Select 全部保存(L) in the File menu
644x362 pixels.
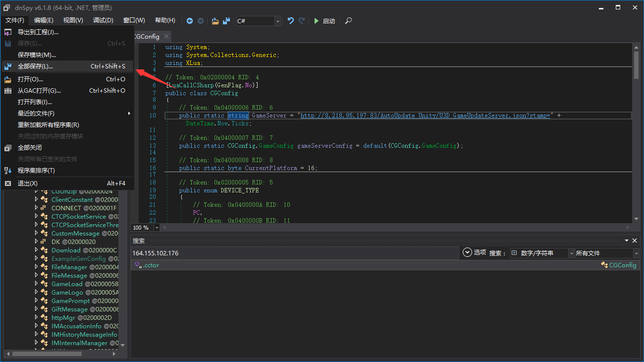(35, 66)
